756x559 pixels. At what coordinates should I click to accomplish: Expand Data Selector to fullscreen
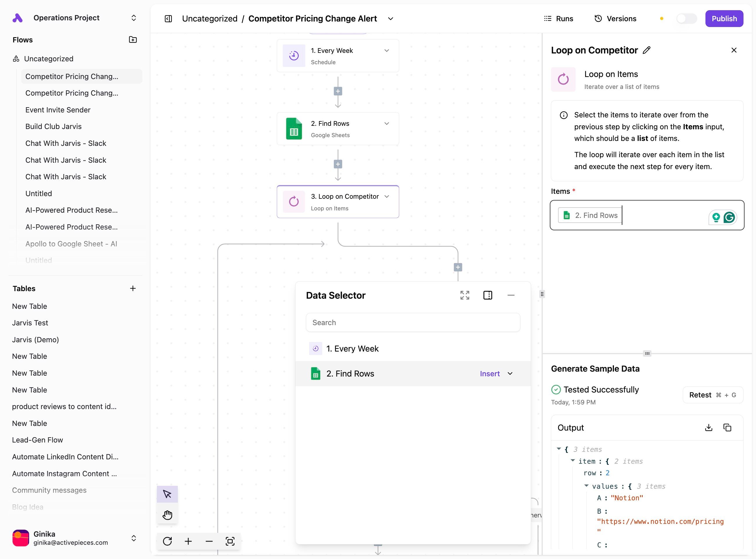465,295
